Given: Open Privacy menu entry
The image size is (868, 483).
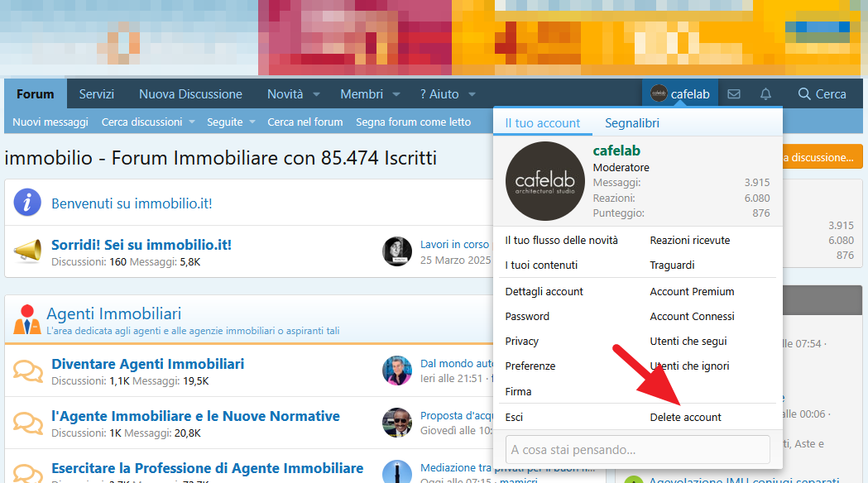Looking at the screenshot, I should [x=521, y=342].
